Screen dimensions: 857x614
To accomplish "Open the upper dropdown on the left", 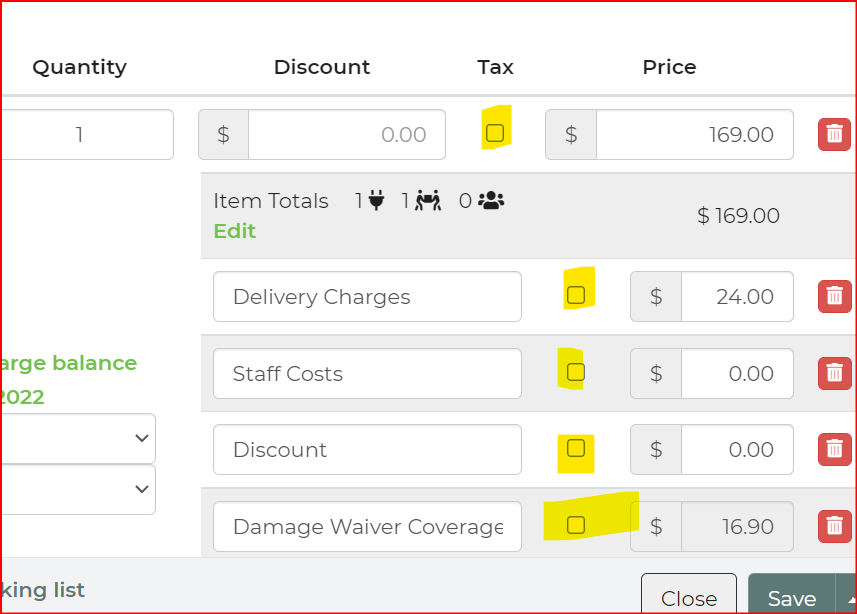I will 76,438.
